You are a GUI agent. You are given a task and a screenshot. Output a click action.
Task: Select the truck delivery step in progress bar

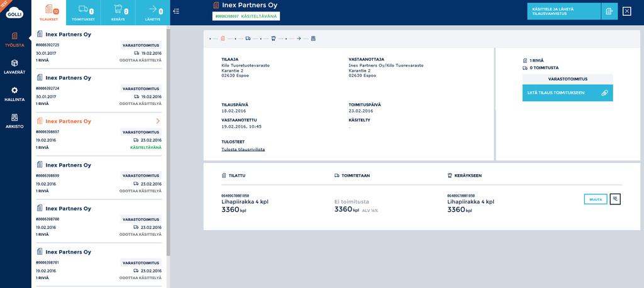click(248, 38)
